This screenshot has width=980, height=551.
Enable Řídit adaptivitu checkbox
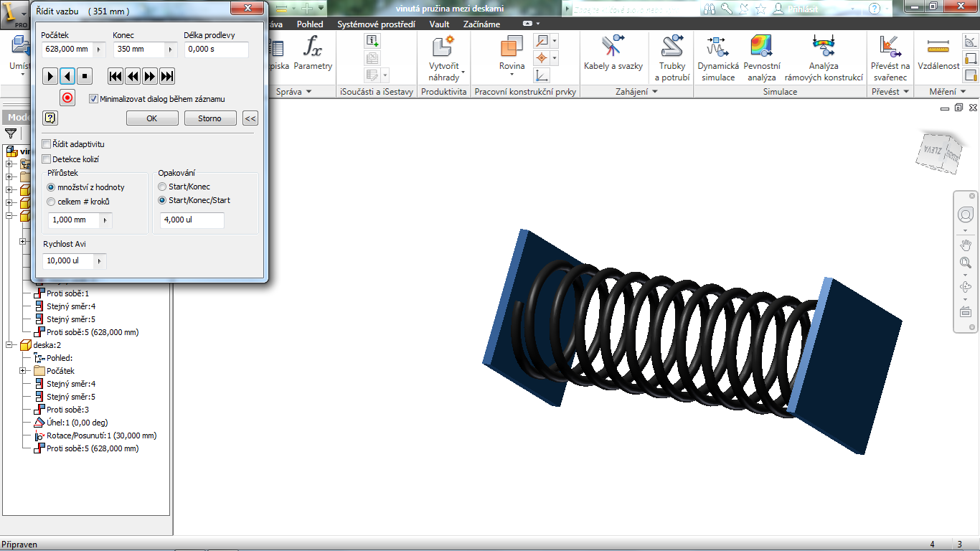[47, 144]
